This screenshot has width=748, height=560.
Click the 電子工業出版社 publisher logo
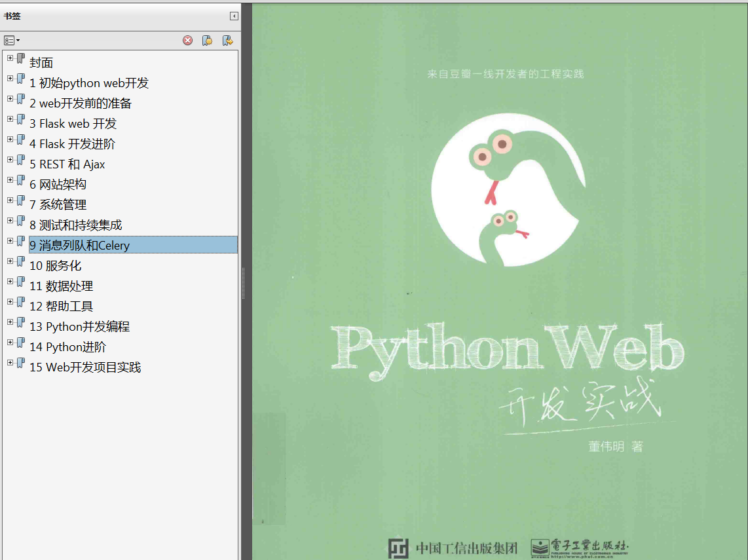click(x=580, y=549)
